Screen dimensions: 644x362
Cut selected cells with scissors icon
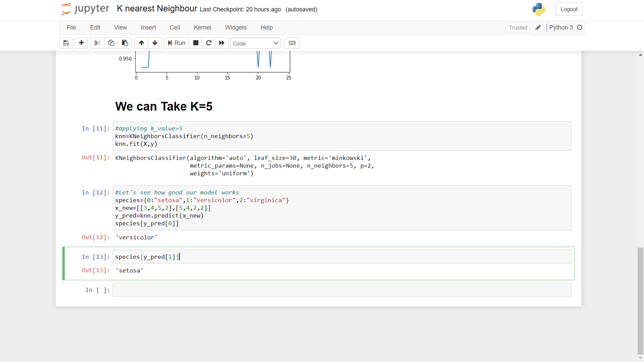97,43
